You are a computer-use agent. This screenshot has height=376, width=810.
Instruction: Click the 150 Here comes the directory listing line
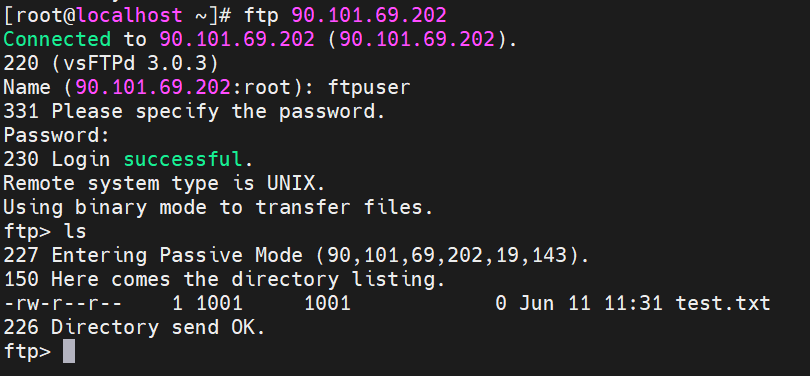pyautogui.click(x=224, y=279)
